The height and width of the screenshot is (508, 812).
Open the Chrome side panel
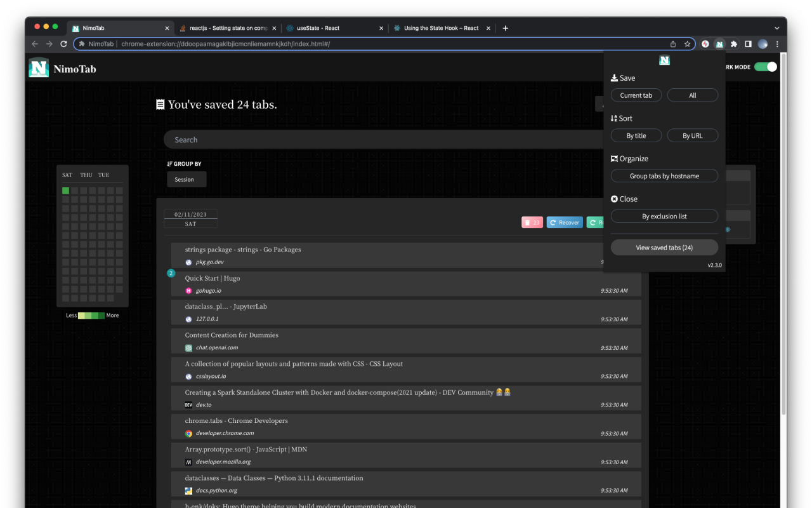pos(748,44)
